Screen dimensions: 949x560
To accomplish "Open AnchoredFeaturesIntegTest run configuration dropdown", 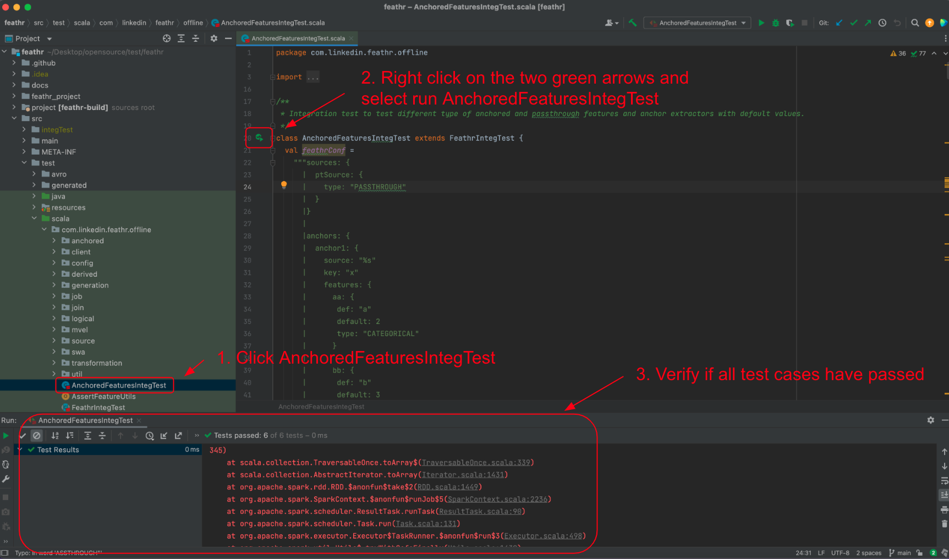I will pyautogui.click(x=698, y=23).
